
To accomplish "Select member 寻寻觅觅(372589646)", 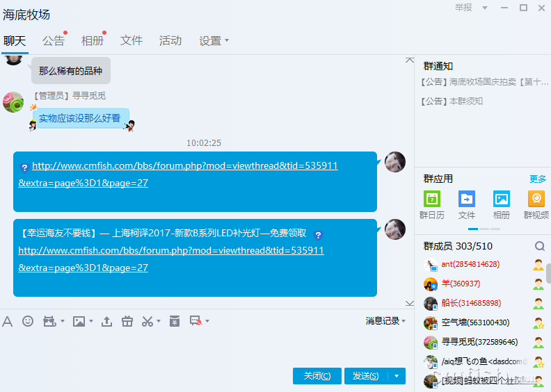I will (479, 342).
